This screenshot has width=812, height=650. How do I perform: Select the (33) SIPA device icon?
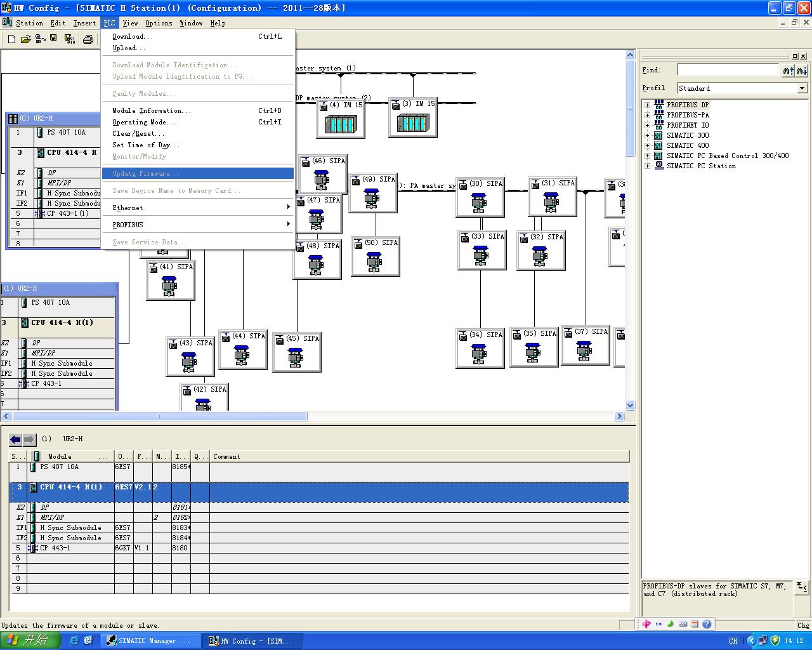point(482,249)
